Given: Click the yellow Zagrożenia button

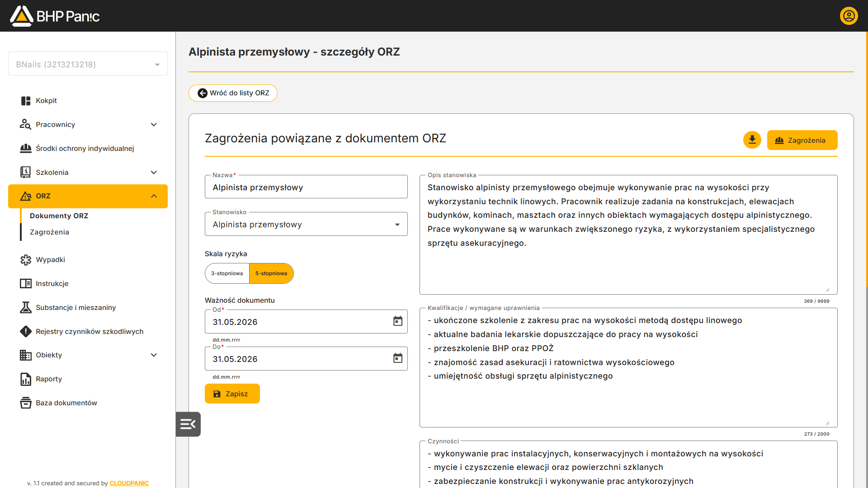Looking at the screenshot, I should 802,140.
